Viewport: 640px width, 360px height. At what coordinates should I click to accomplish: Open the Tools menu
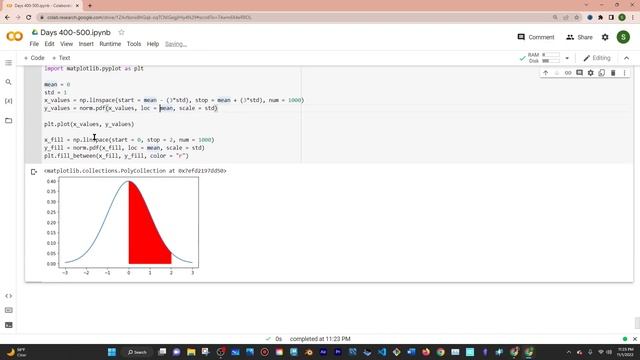tap(134, 44)
